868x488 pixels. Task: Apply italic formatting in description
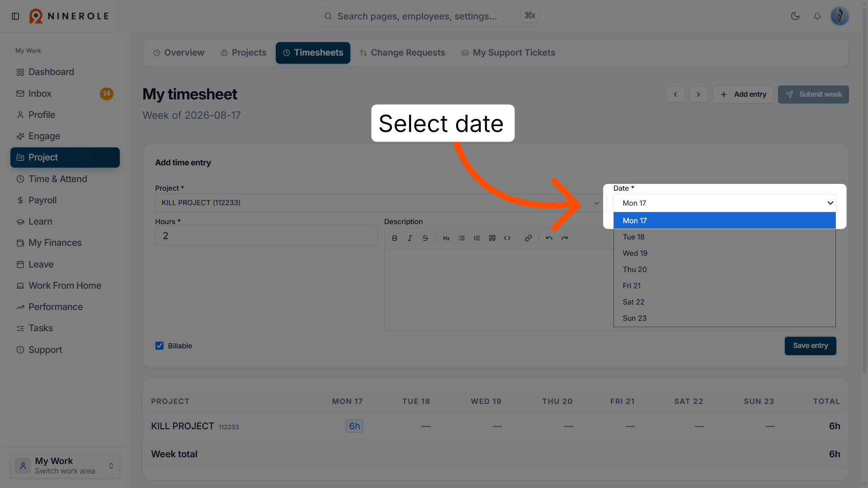click(x=410, y=238)
